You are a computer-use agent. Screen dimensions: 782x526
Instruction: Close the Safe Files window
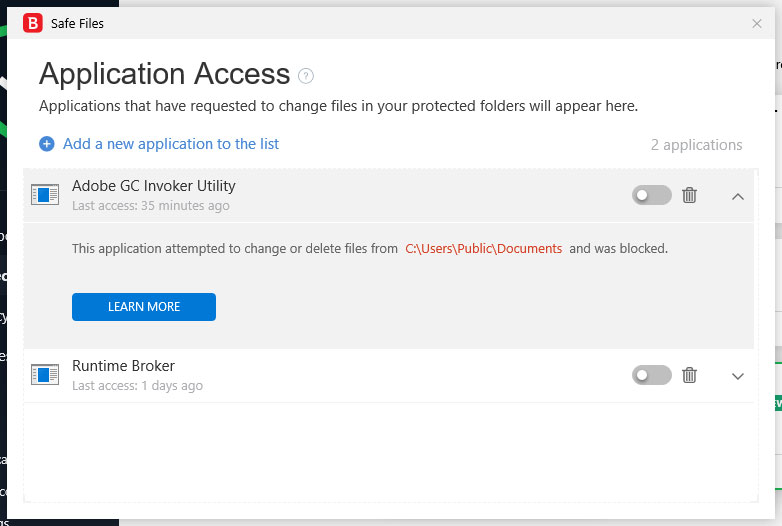[x=757, y=23]
